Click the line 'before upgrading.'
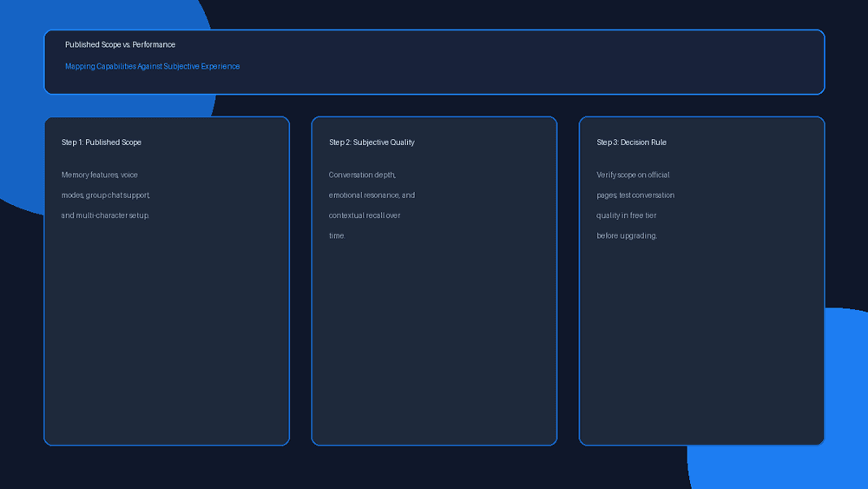This screenshot has width=868, height=489. (627, 236)
